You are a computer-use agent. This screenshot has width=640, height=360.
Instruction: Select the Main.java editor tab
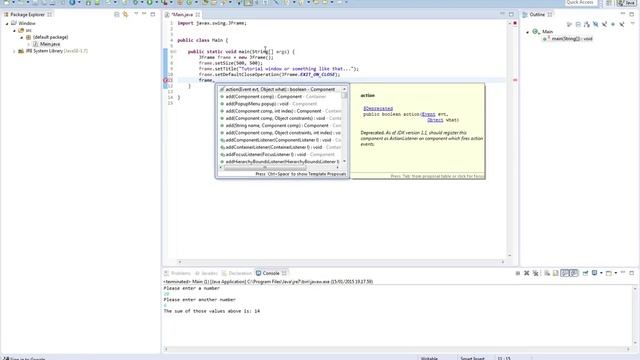[x=182, y=14]
